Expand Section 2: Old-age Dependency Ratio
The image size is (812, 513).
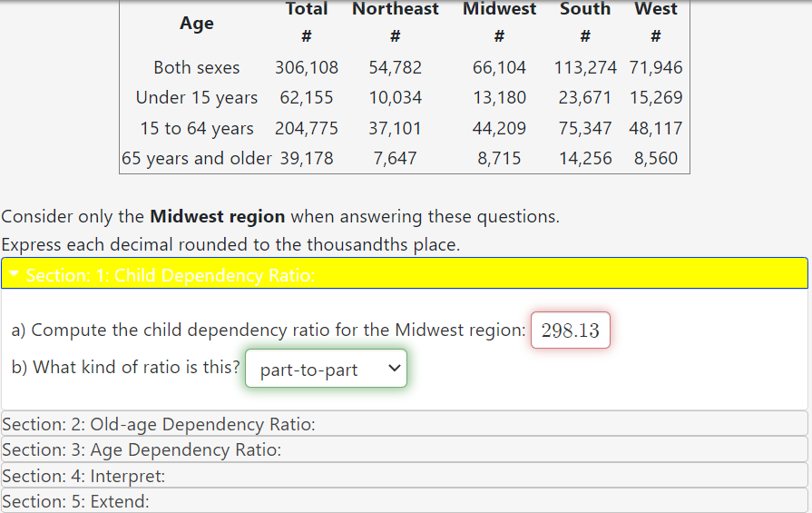[x=405, y=424]
